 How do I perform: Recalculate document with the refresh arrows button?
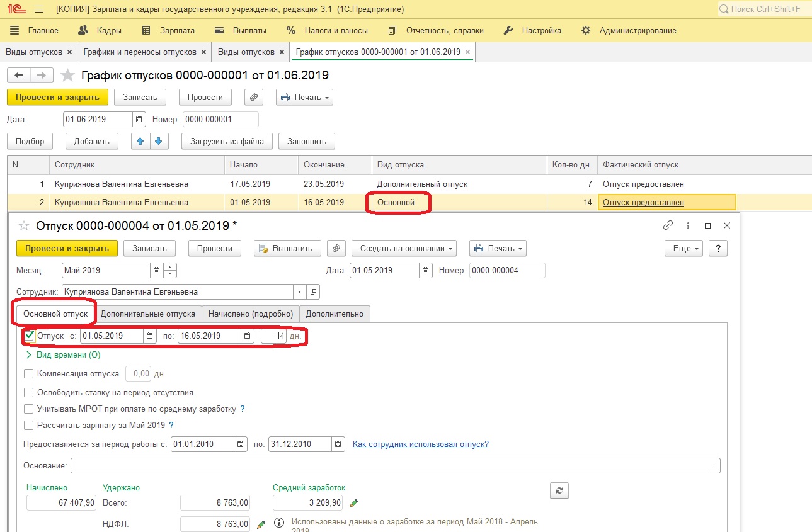pos(559,490)
